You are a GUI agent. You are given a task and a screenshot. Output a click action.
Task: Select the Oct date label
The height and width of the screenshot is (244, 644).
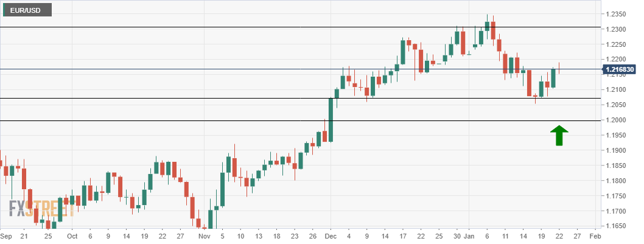[71, 235]
